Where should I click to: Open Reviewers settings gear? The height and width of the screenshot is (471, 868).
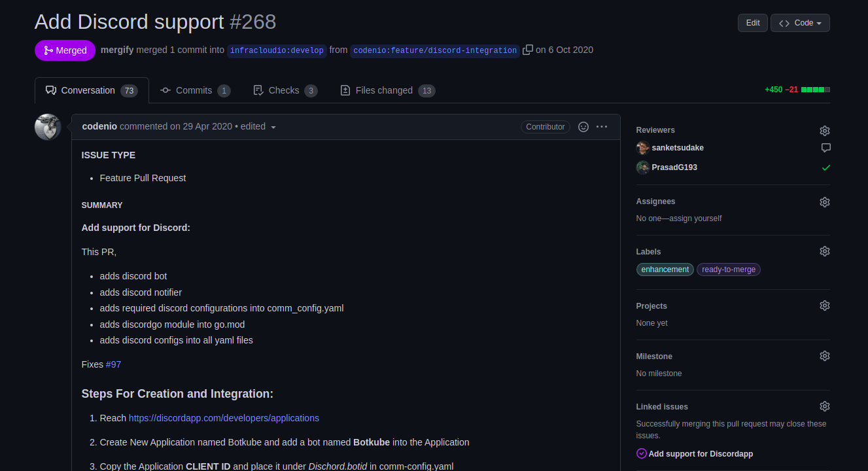(x=825, y=131)
